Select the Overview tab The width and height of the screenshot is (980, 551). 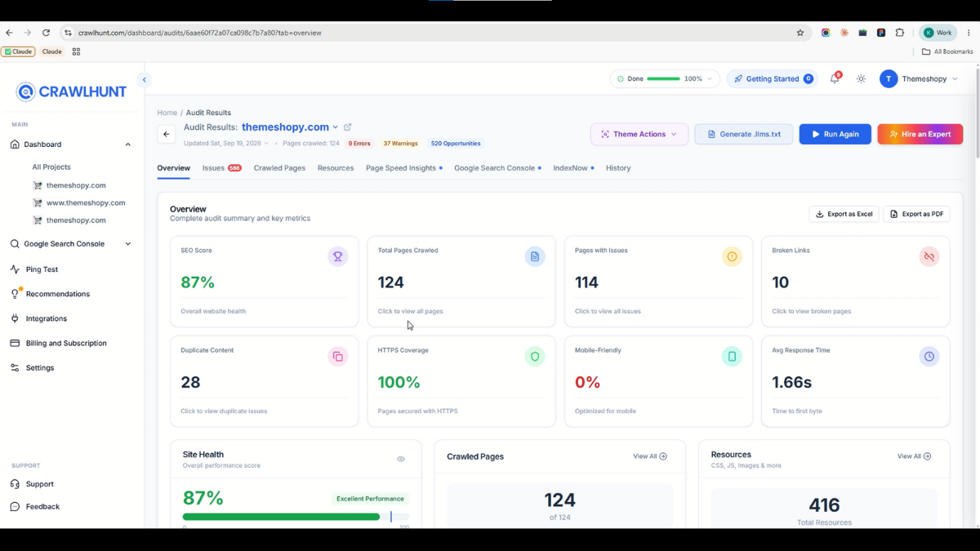click(173, 168)
